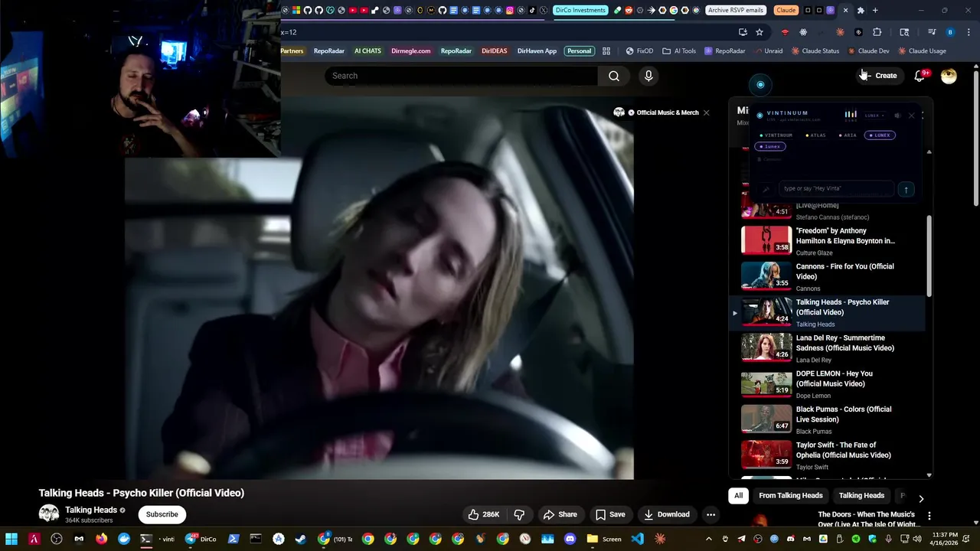Open the Partners bookmark folder
980x551 pixels.
coord(292,51)
